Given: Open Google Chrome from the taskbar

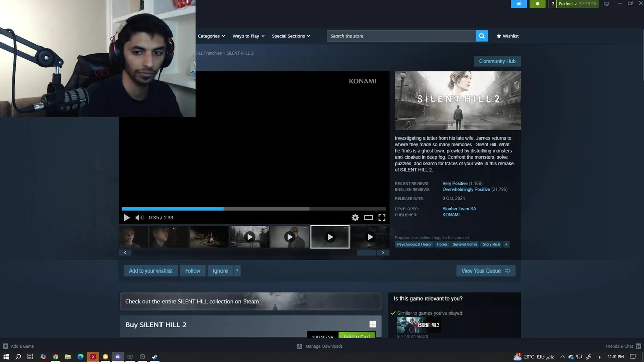Looking at the screenshot, I should coord(55,357).
